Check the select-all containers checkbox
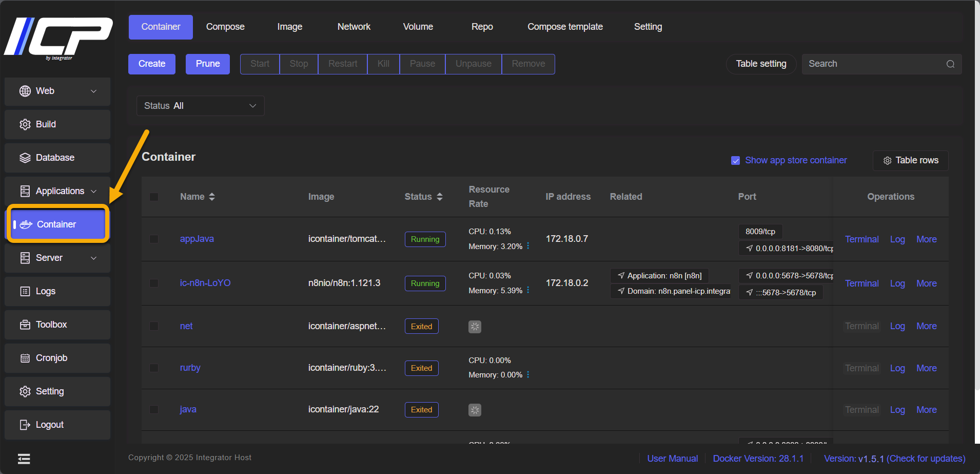This screenshot has height=474, width=980. click(x=154, y=197)
